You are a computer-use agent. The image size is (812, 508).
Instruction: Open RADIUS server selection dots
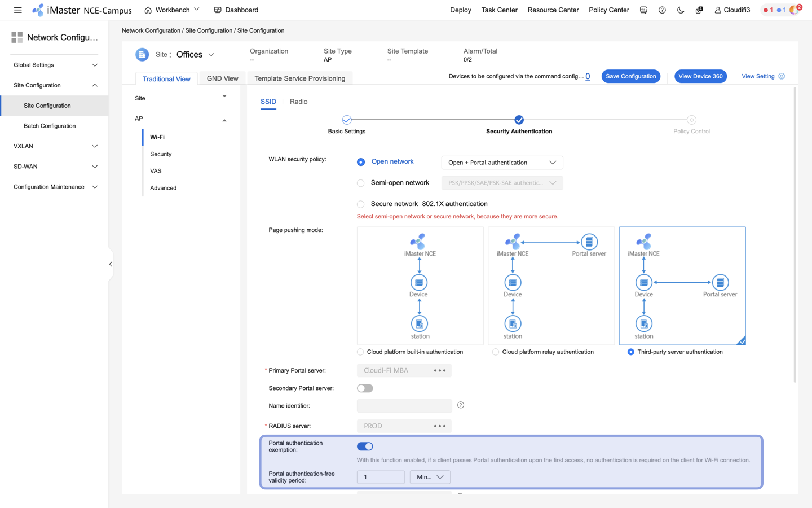[x=439, y=426]
